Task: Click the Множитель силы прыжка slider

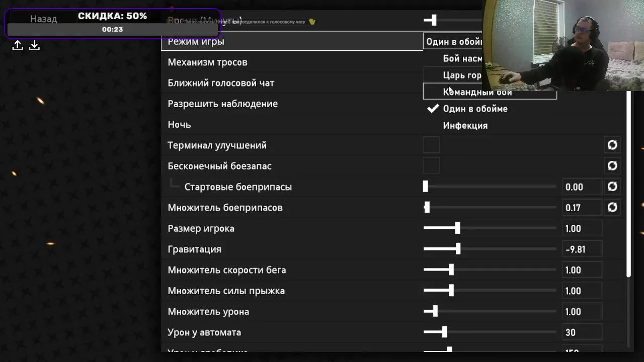Action: [x=490, y=291]
